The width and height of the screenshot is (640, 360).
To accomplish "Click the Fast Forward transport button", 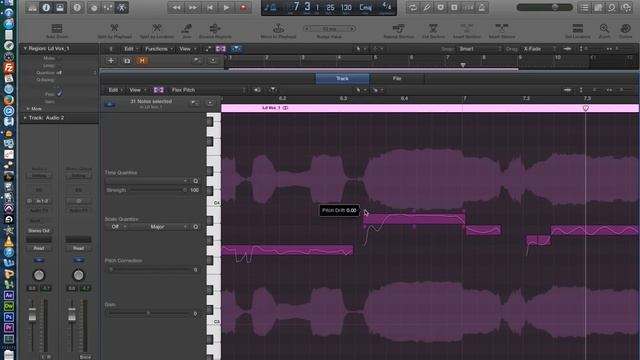I will [193, 7].
